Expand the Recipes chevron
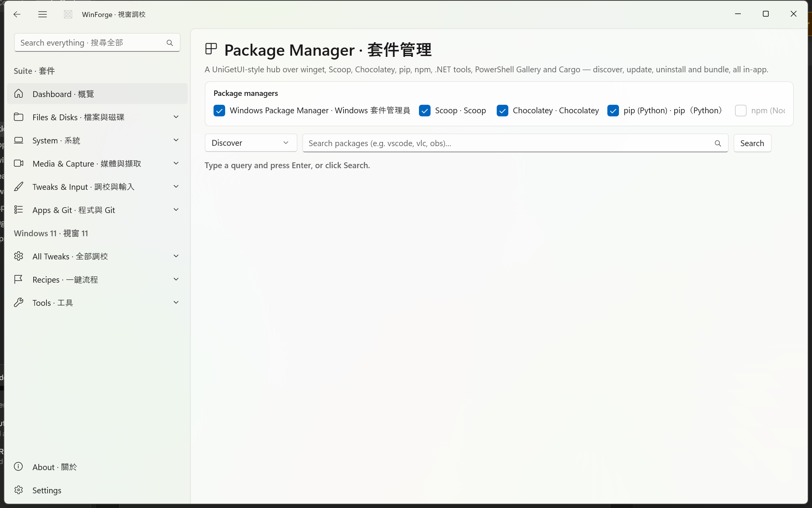Screen dimensions: 812x508 click(176, 280)
